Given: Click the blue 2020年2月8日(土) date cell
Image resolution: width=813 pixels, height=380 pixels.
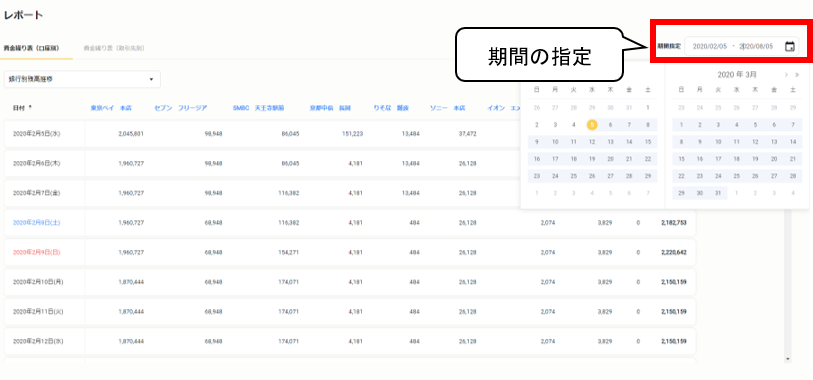Looking at the screenshot, I should [x=37, y=222].
